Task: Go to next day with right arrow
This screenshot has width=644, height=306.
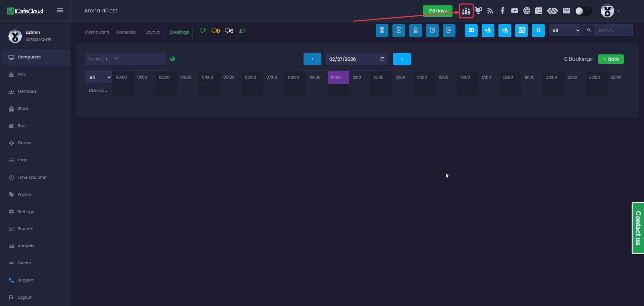Action: [402, 59]
